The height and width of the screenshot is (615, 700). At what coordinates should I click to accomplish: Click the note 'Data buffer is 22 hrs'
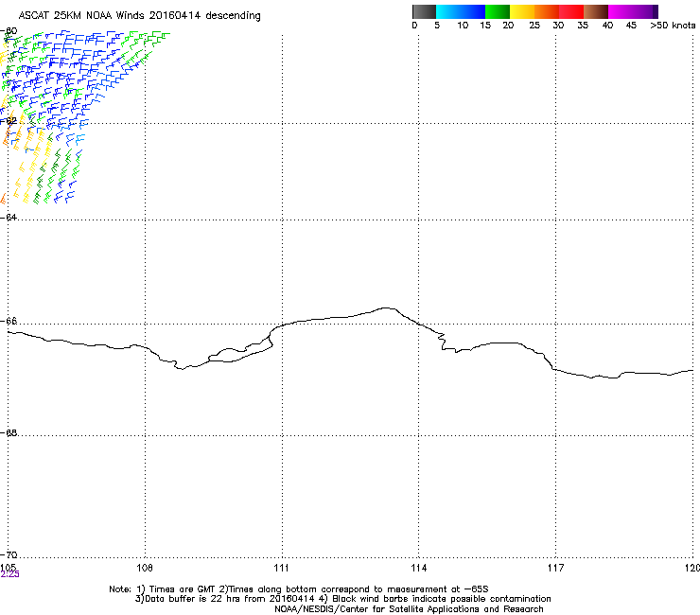click(193, 599)
